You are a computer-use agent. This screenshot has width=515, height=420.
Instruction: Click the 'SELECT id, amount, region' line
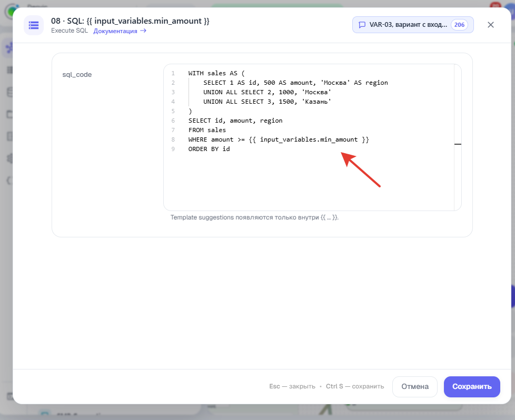tap(235, 121)
